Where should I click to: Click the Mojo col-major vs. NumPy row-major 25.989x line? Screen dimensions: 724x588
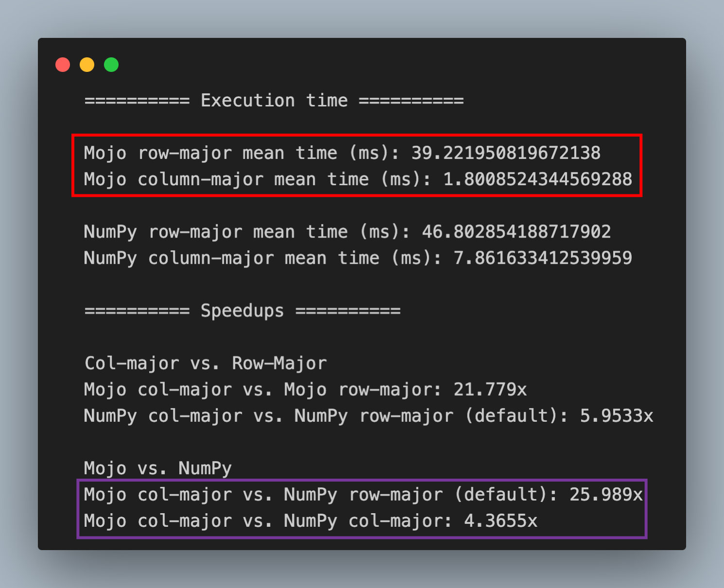coord(363,495)
